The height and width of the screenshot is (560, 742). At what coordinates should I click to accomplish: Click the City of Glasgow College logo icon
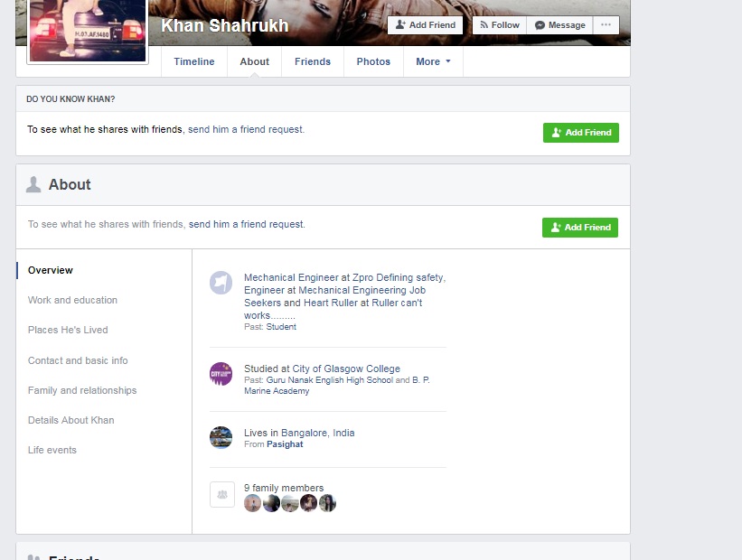(221, 374)
